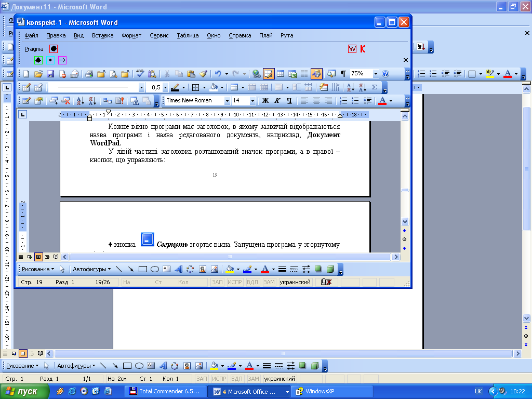Open WindowsXP taskbar button
Viewport: 532px width, 399px height.
(332, 391)
